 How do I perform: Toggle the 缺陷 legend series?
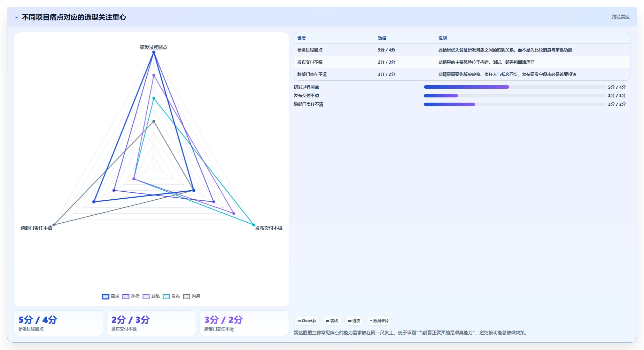pos(151,296)
